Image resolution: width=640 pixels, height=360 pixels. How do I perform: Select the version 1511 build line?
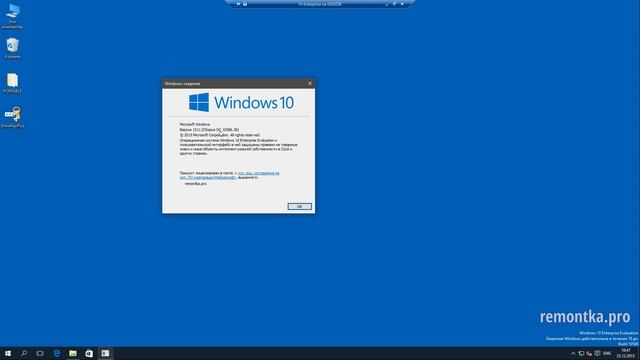click(209, 129)
